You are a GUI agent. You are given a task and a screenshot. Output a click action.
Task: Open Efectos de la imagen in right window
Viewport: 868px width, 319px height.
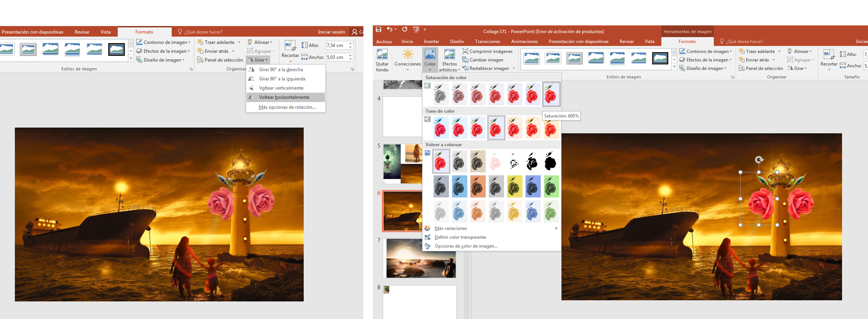(x=706, y=60)
